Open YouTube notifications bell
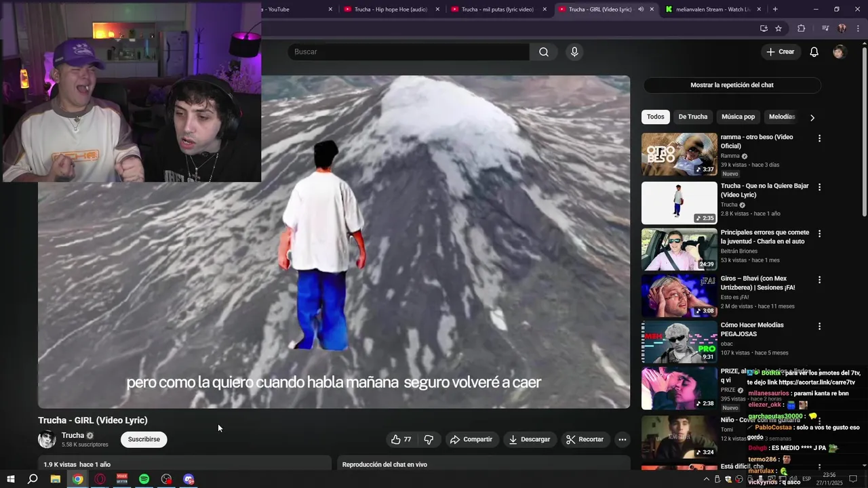Viewport: 868px width, 488px height. [814, 52]
